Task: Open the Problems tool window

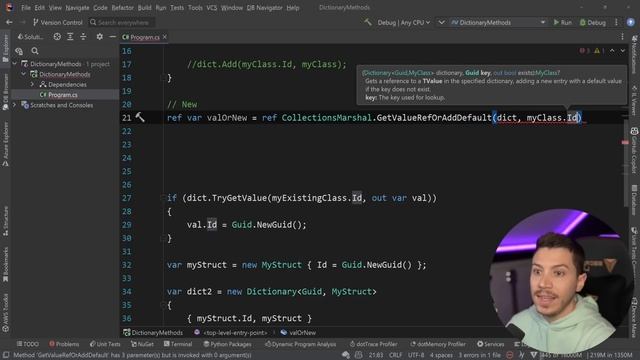Action: click(x=64, y=344)
